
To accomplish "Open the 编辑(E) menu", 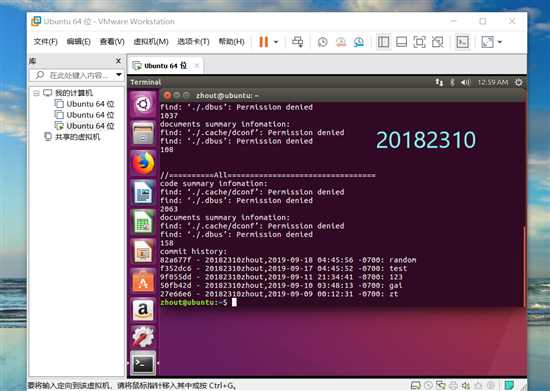I will (78, 42).
